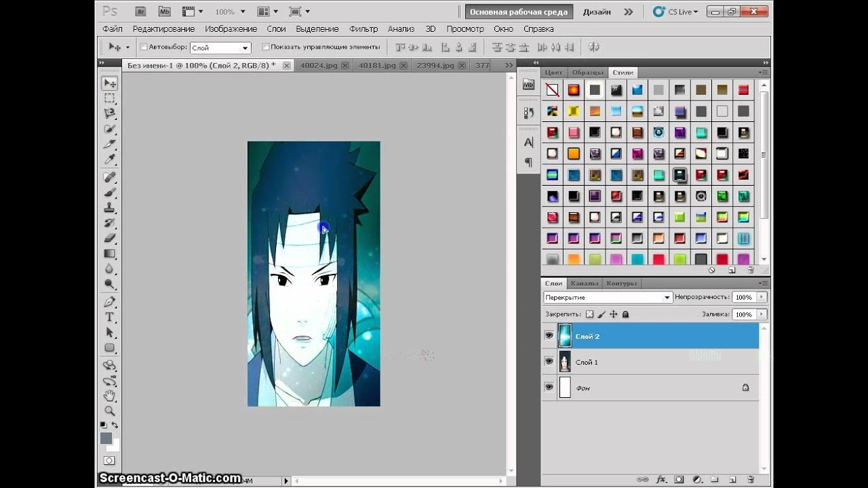Select the Horizontal Type tool
This screenshot has width=868, height=488.
[109, 317]
